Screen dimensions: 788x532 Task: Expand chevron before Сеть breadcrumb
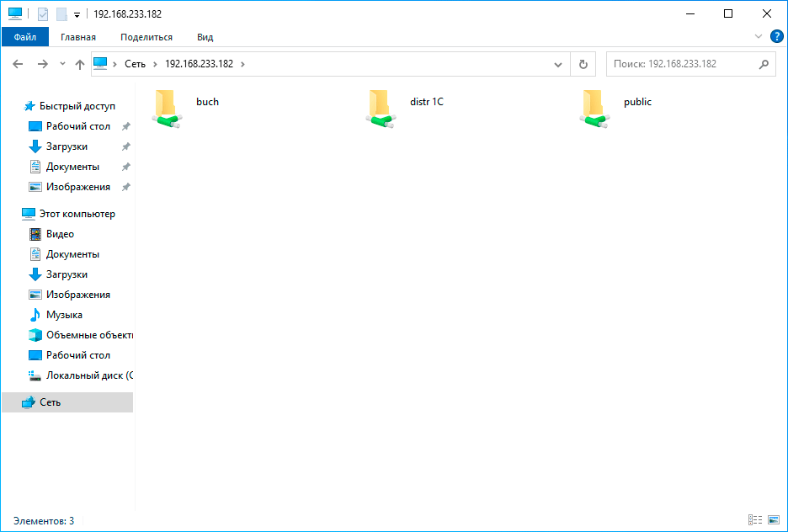115,64
